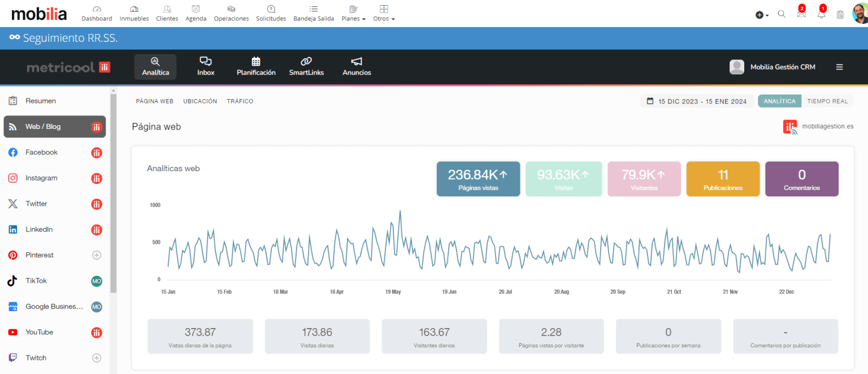The width and height of the screenshot is (868, 374).
Task: Add Pinterest account with plus icon
Action: [x=97, y=255]
